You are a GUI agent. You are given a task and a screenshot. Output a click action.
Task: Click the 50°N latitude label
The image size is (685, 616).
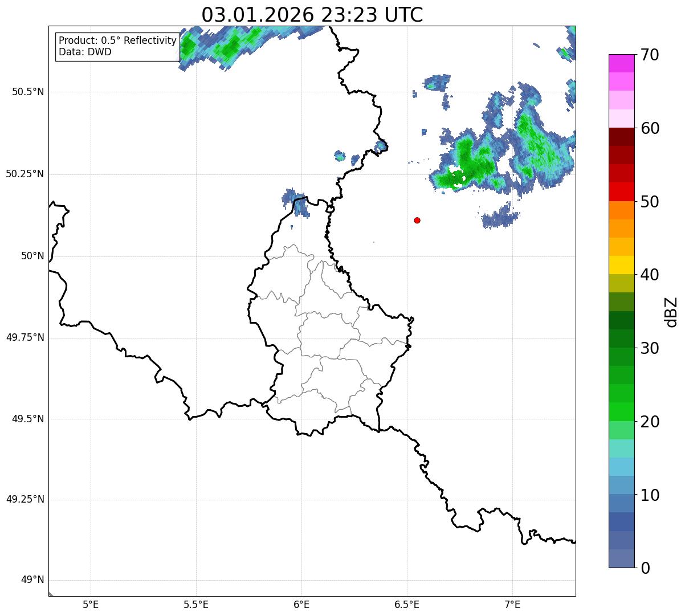pyautogui.click(x=32, y=256)
